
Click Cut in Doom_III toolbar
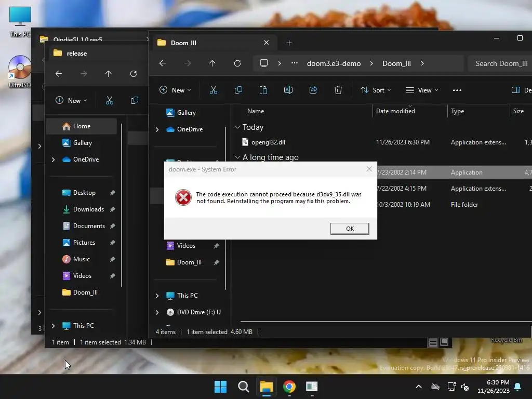click(x=214, y=90)
